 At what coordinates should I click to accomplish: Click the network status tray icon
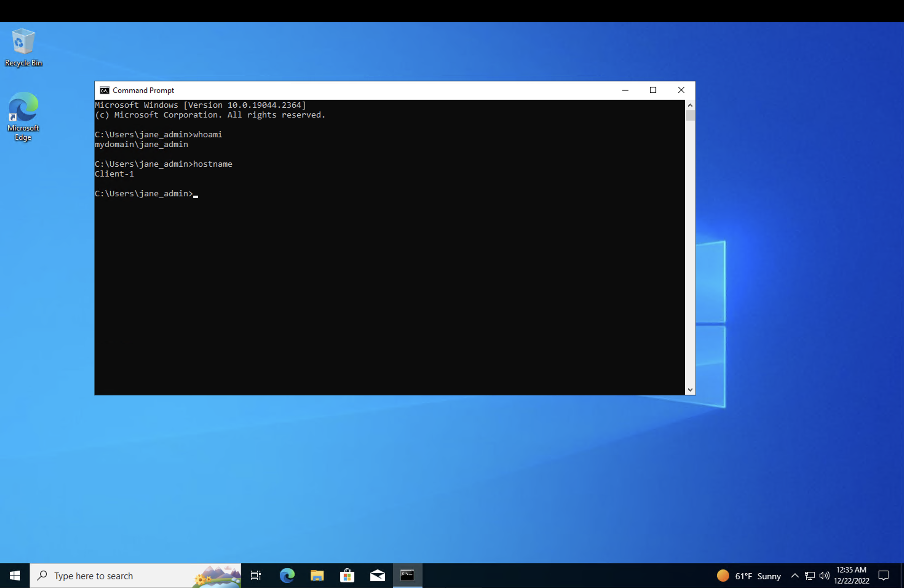809,575
